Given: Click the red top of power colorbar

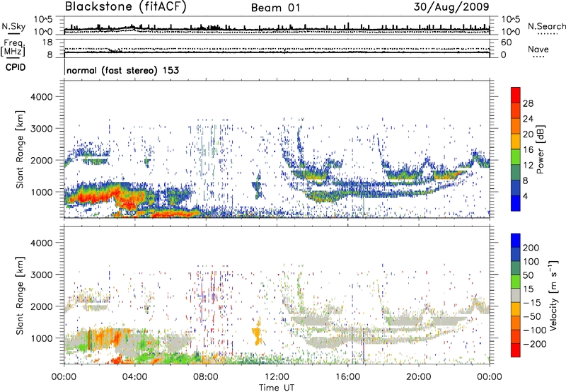Looking at the screenshot, I should click(x=516, y=95).
